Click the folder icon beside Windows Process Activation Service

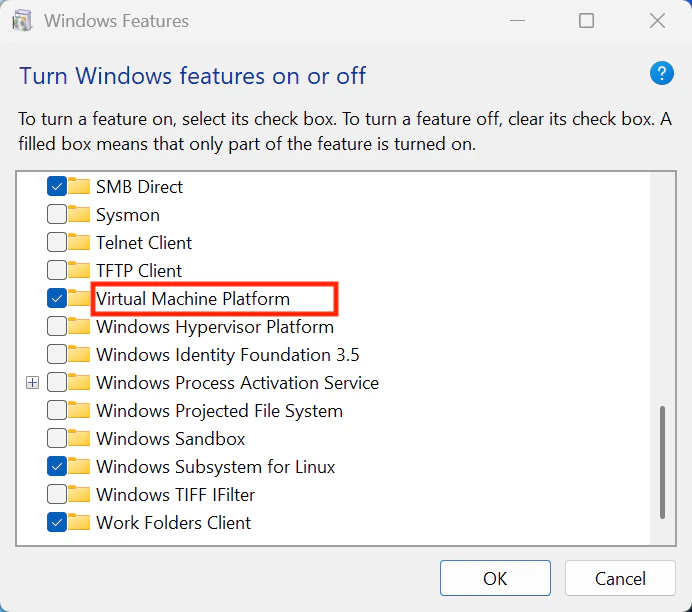click(x=79, y=382)
